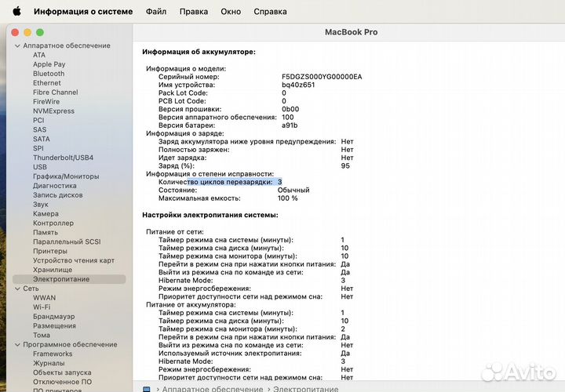
Task: Select Камера in the sidebar
Action: pos(46,214)
